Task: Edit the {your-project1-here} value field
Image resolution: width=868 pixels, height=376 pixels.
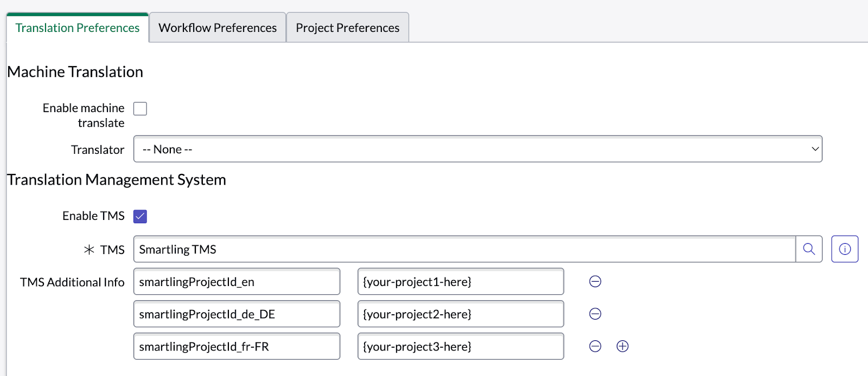Action: 461,282
